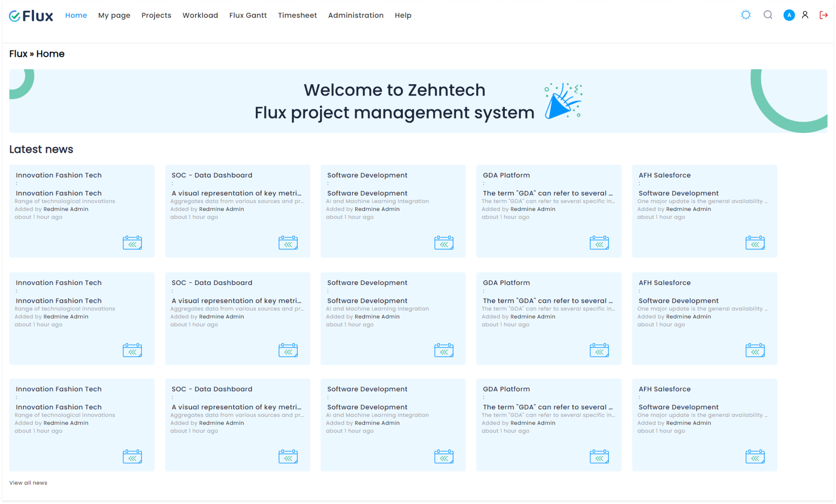Open the user profile icon
Image resolution: width=836 pixels, height=504 pixels.
[805, 15]
